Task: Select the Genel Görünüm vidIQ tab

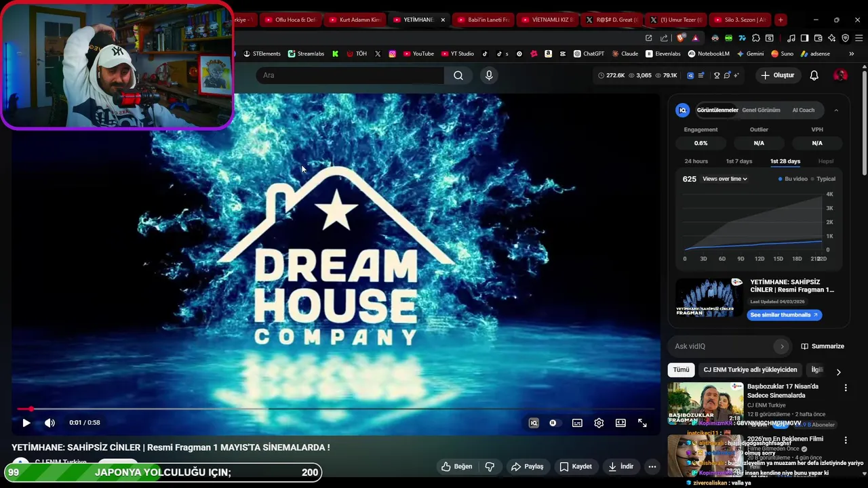Action: 761,110
